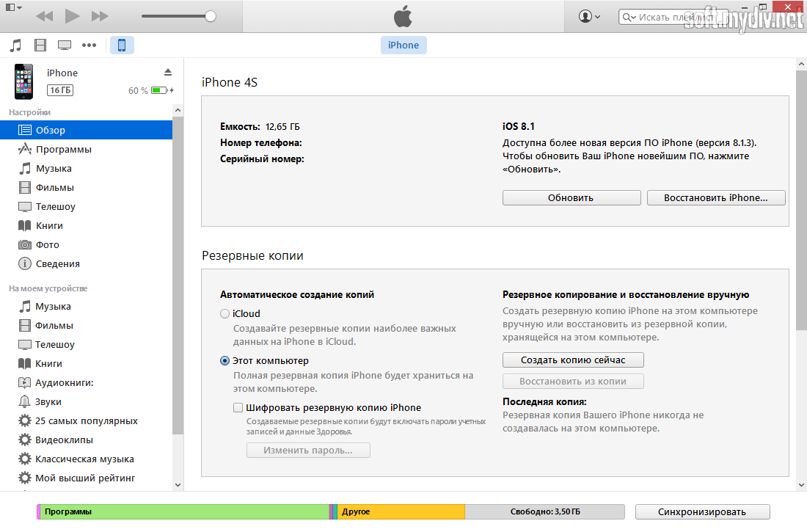Click Восстановить iPhone... button

716,198
